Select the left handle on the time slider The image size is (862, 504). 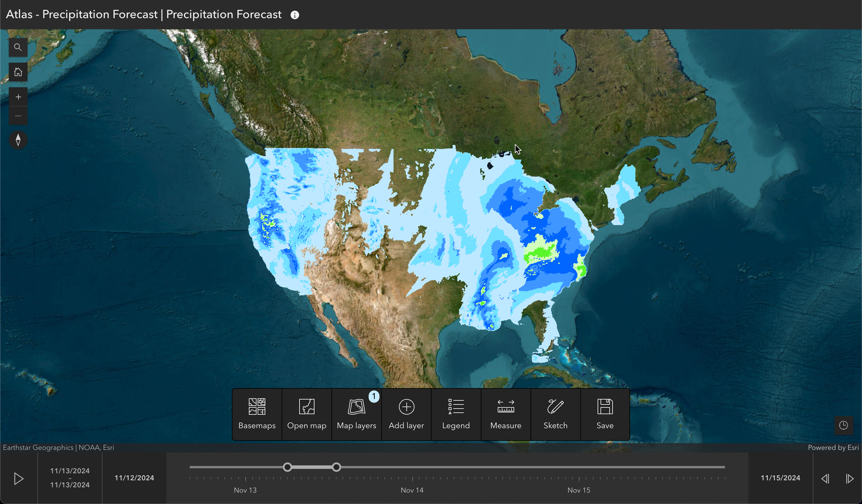[x=288, y=467]
